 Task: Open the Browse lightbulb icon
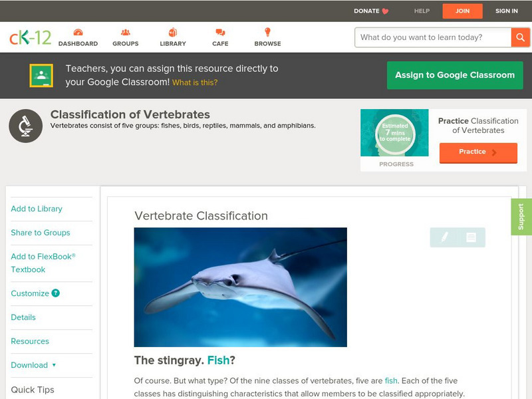[x=268, y=32]
